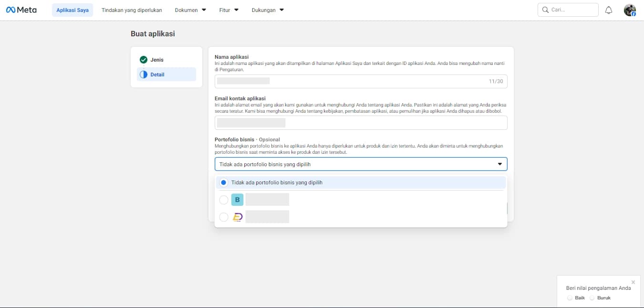Viewport: 644px width, 308px height.
Task: Click the half-filled Detail step icon
Action: tap(144, 74)
